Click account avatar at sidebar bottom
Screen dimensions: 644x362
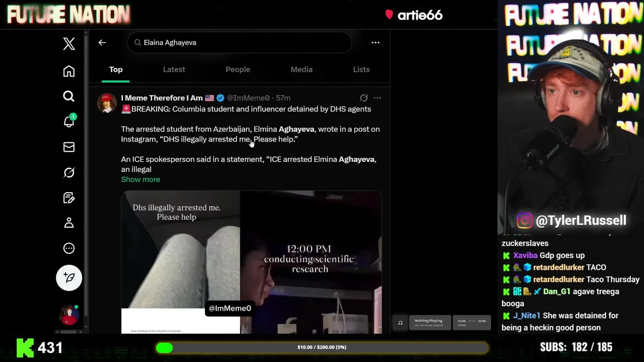[x=69, y=315]
